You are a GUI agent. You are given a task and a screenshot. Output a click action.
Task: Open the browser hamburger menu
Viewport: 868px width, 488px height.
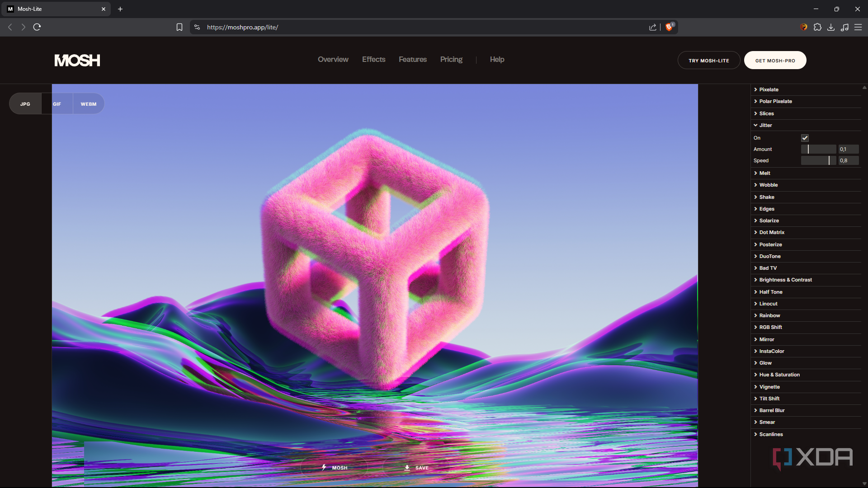(x=858, y=27)
